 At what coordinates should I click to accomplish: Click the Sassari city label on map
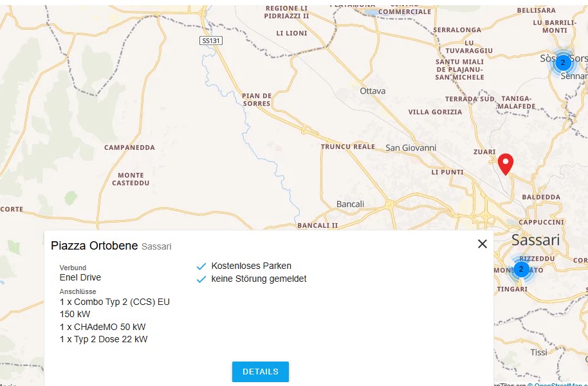click(x=535, y=240)
